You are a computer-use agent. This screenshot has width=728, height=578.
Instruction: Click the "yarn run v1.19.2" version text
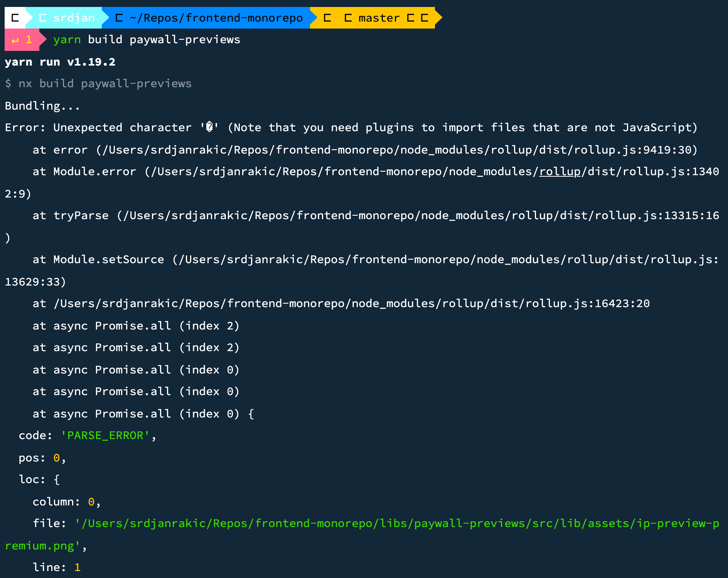(60, 62)
